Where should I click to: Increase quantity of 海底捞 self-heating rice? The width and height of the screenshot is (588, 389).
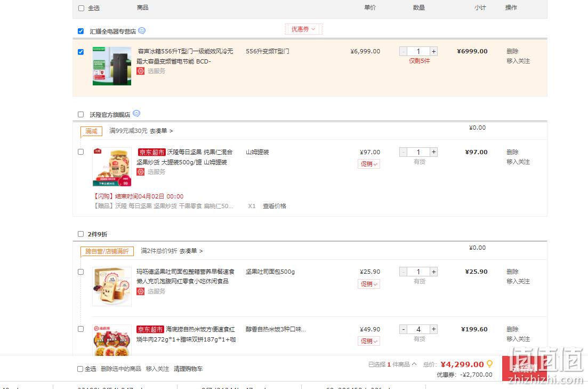[x=433, y=329]
